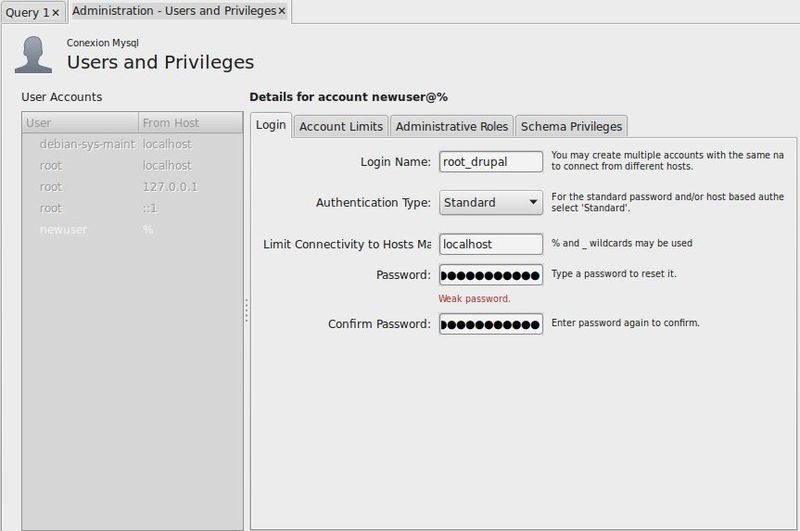Select the root user on 127.0.0.1
The image size is (800, 531).
(x=133, y=187)
